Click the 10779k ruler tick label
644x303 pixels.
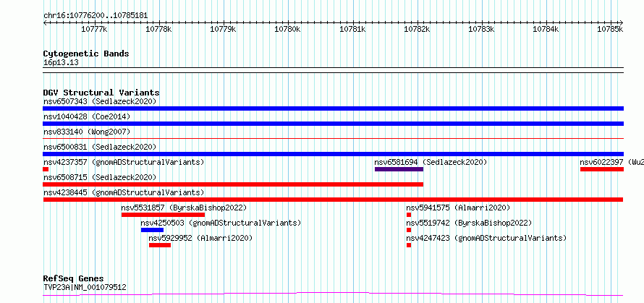click(224, 29)
